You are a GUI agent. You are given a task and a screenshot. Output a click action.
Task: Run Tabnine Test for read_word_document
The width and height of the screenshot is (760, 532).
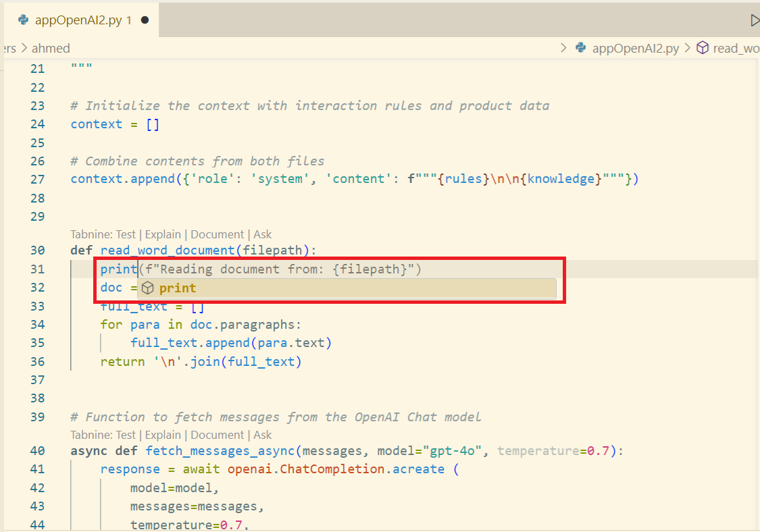[x=126, y=234]
